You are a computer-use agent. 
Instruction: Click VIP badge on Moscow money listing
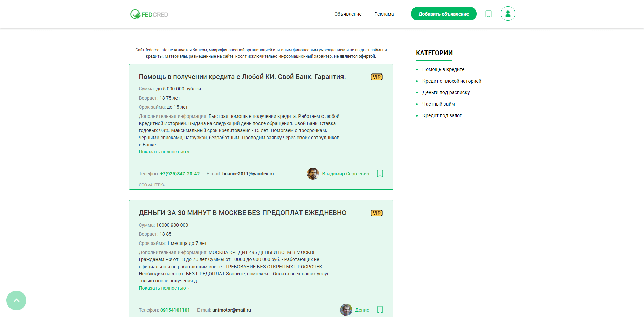pos(376,213)
